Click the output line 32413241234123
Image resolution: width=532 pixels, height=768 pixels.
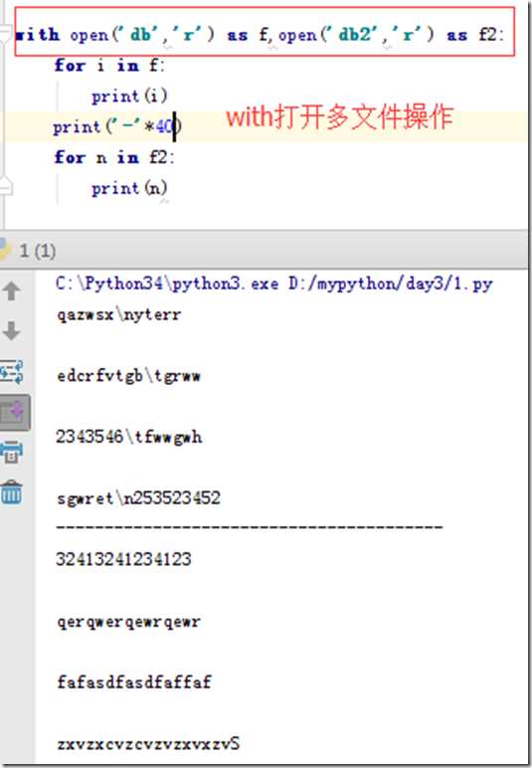(123, 559)
